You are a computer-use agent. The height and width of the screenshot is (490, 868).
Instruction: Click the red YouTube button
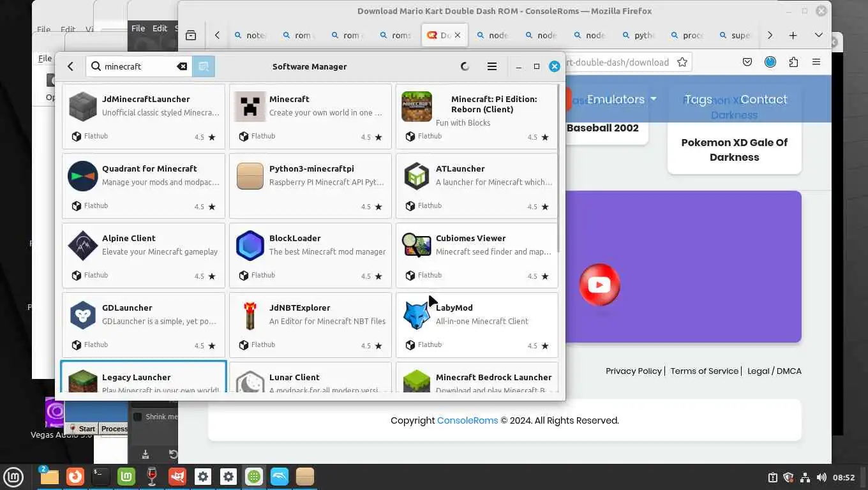[599, 285]
